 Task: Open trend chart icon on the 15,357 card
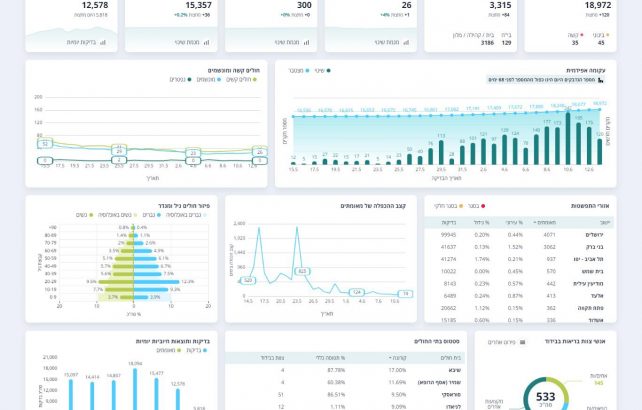(x=209, y=42)
